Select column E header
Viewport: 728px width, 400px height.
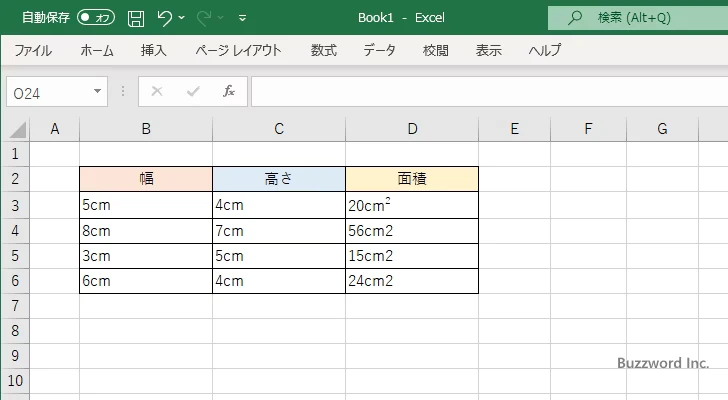(x=514, y=129)
